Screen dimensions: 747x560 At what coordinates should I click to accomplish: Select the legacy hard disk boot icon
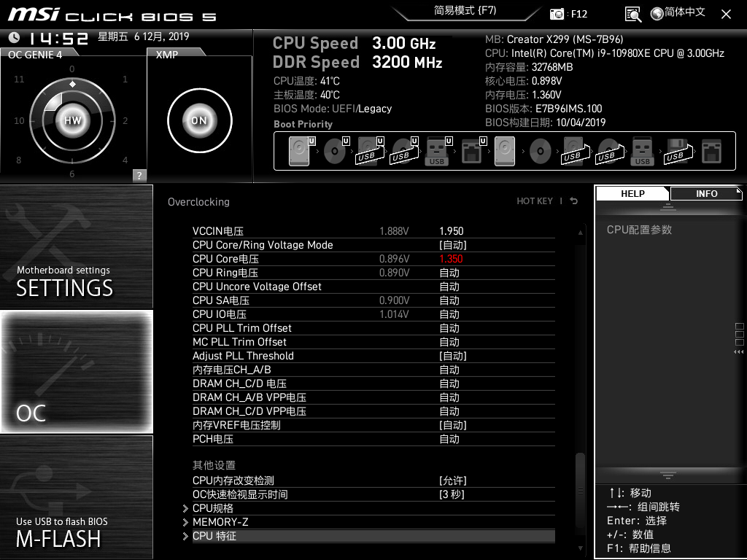point(505,152)
